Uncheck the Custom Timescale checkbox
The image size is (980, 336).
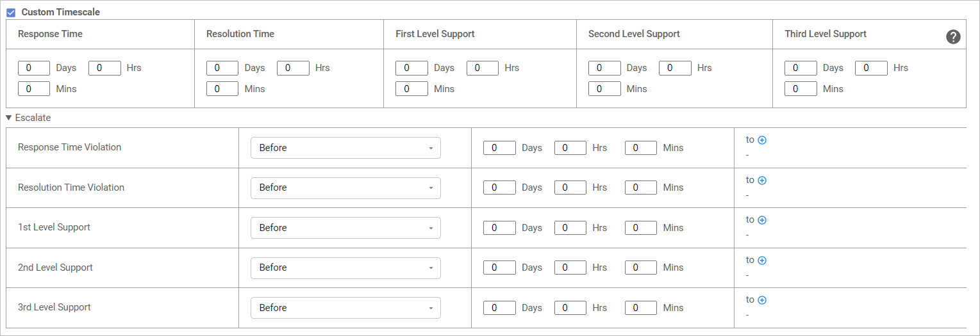pos(11,13)
